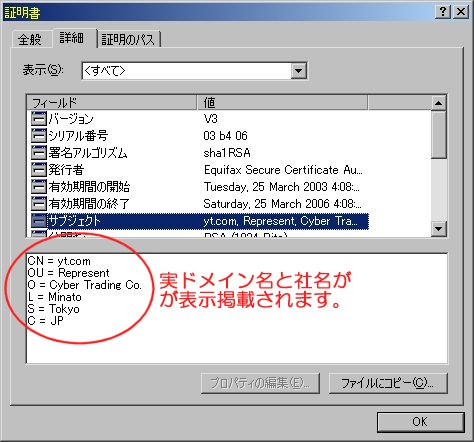Click the シリアル番号 field icon

39,136
